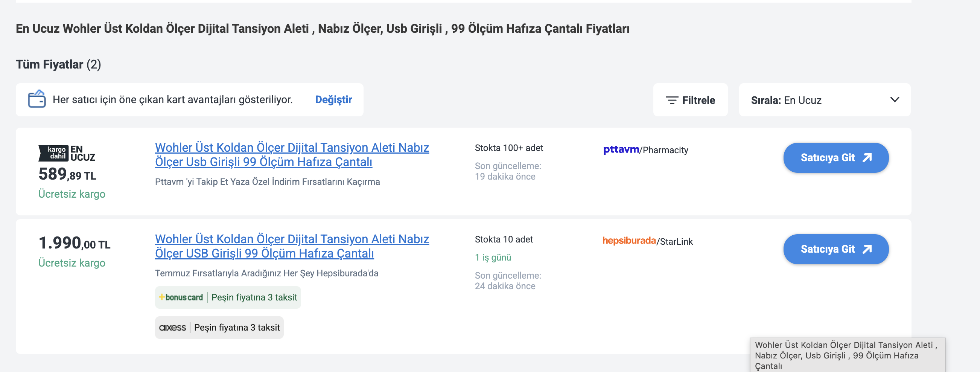The height and width of the screenshot is (372, 980).
Task: Click the kargo dahil badge
Action: (x=54, y=153)
